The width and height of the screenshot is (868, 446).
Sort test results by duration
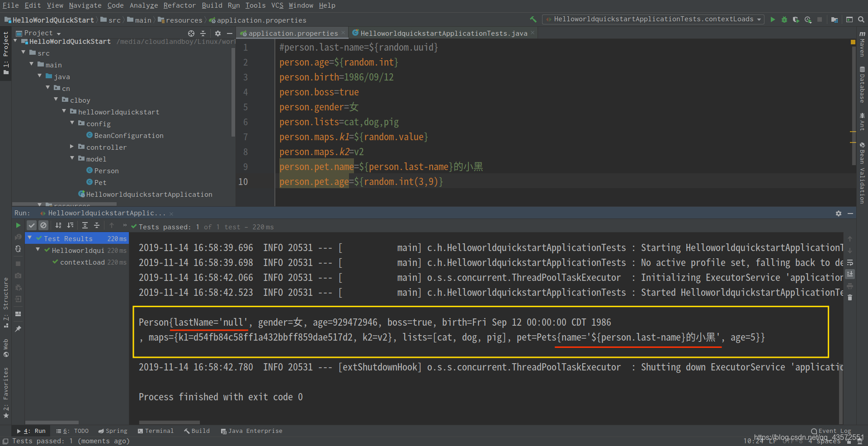tap(70, 225)
